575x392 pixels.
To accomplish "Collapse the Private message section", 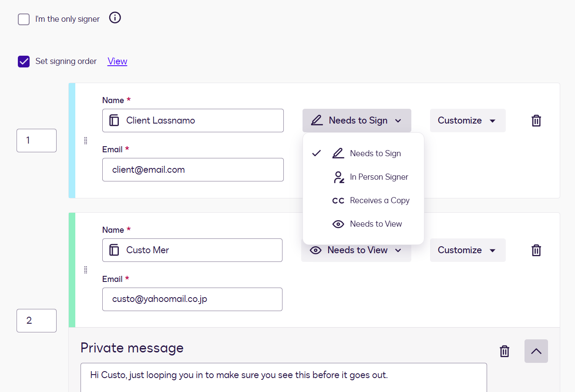I will pos(536,351).
